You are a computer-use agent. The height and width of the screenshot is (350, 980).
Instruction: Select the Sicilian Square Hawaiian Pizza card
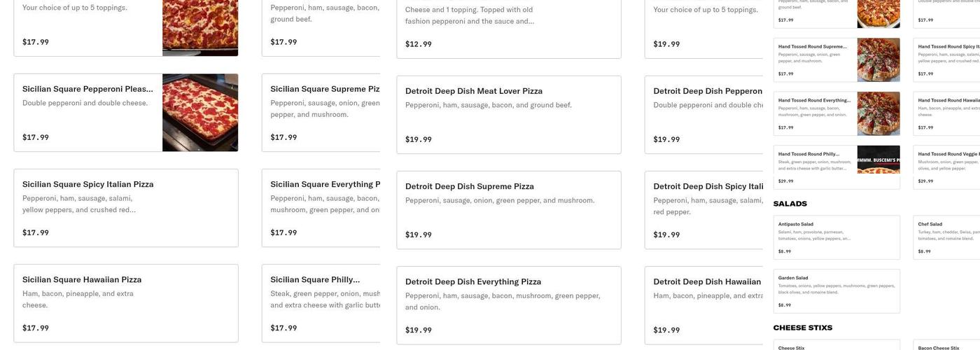(126, 303)
